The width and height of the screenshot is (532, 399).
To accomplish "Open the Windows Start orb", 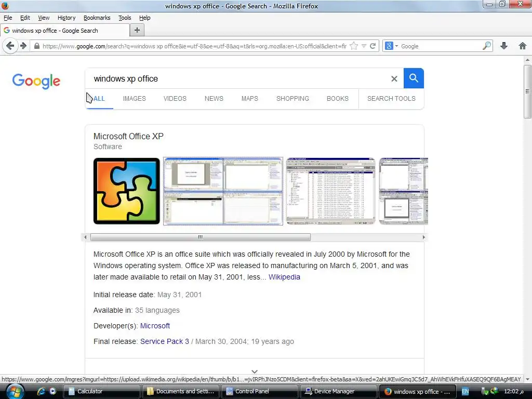I will pyautogui.click(x=14, y=392).
